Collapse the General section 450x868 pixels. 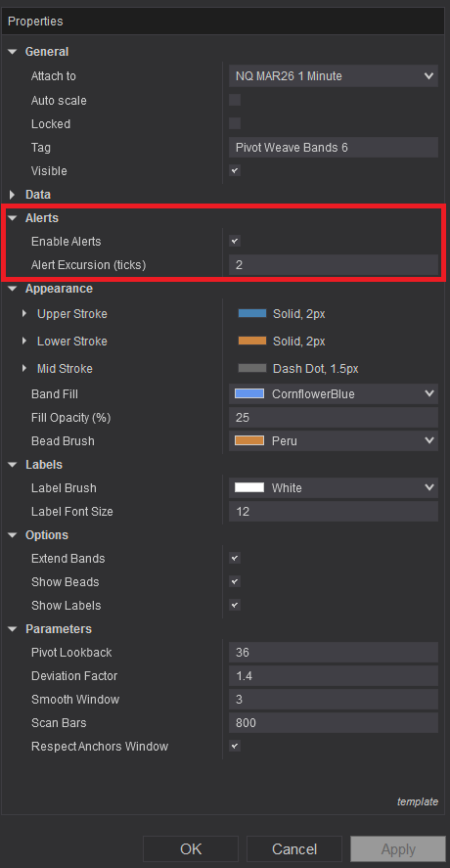tap(12, 52)
